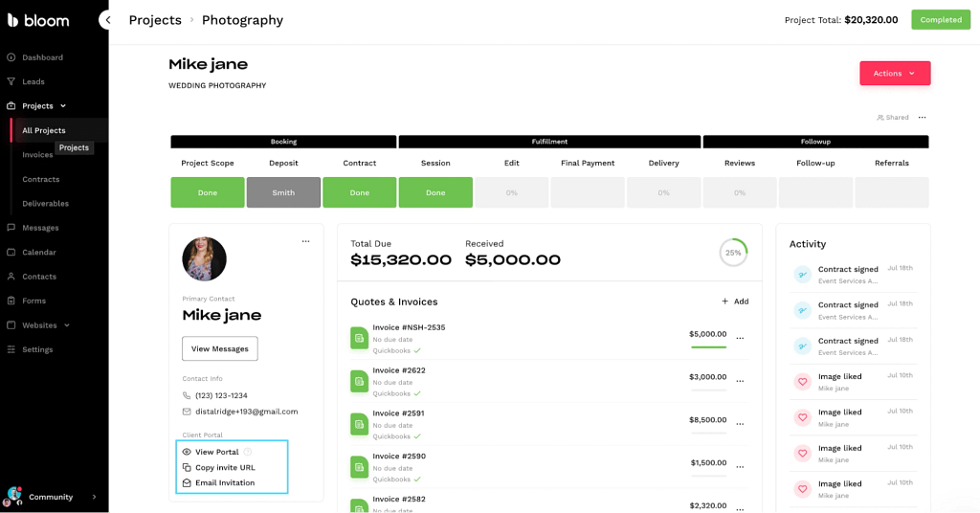Viewport: 980px width, 513px height.
Task: Expand the Projects sidebar chevron
Action: (63, 106)
